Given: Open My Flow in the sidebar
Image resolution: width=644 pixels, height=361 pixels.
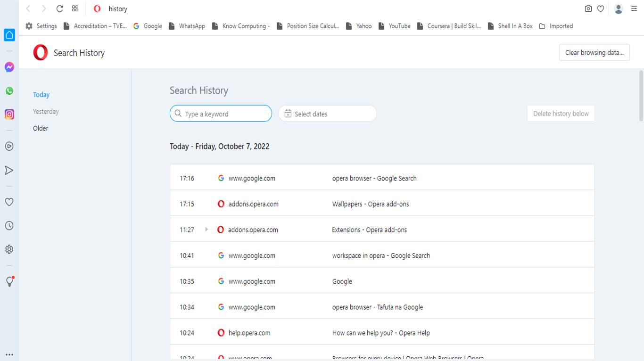Looking at the screenshot, I should (x=9, y=170).
